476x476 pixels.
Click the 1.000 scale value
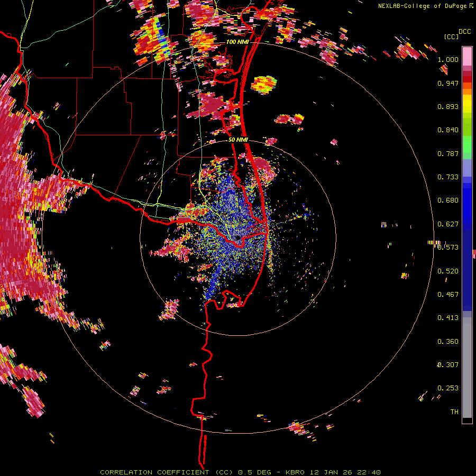point(448,59)
